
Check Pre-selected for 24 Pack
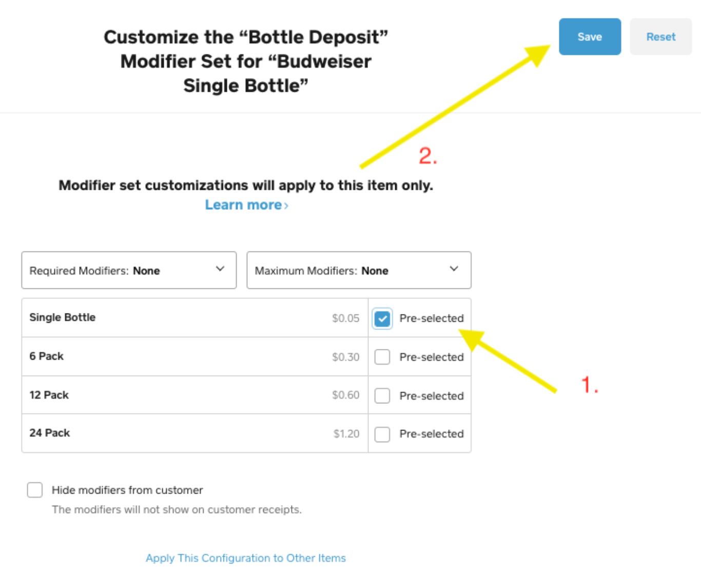[x=382, y=434]
